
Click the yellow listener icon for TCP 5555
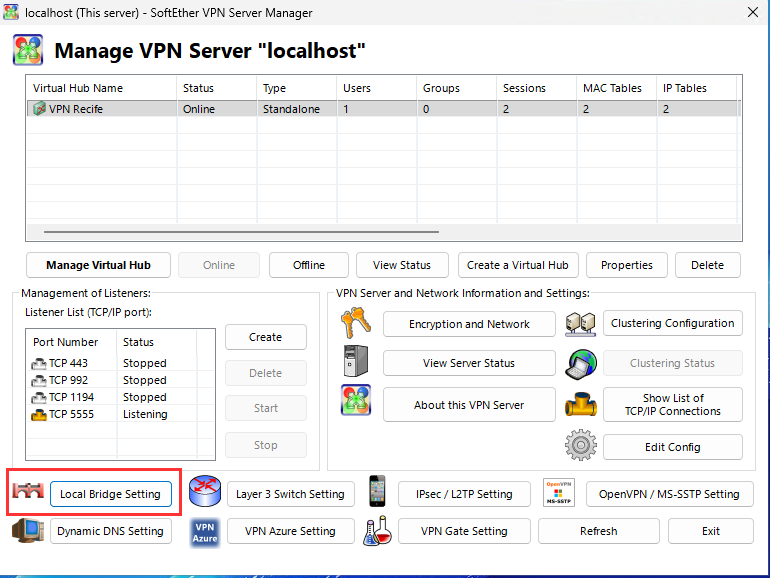[x=39, y=415]
